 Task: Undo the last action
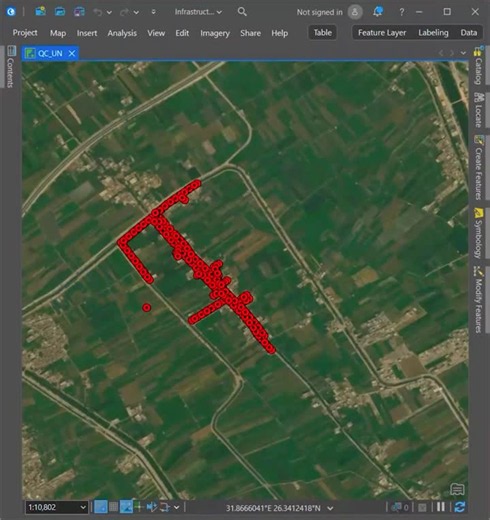(97, 12)
